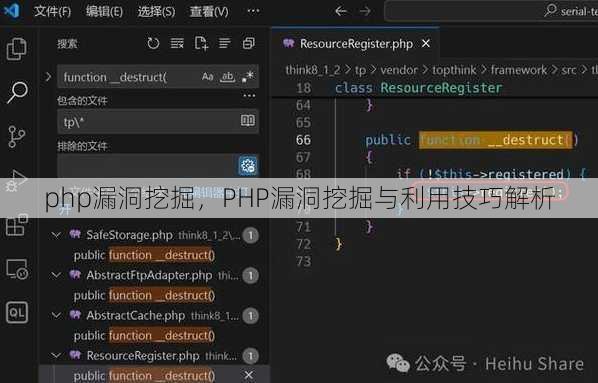Viewport: 598px width, 383px height.
Task: Click the highlighted function __destruct( in editor
Action: click(495, 140)
